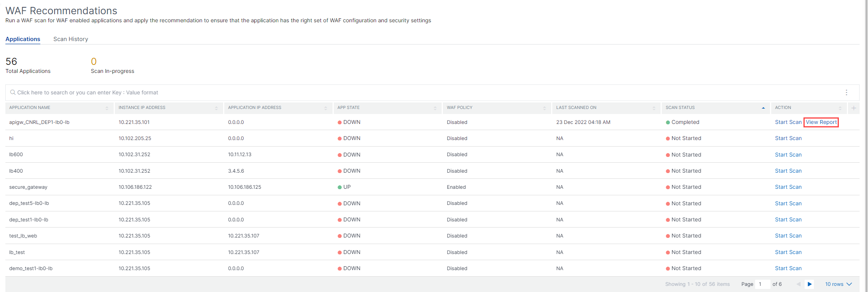Screen dimensions: 868x292
Task: Click application IP 10.106.186.125
Action: click(x=244, y=187)
